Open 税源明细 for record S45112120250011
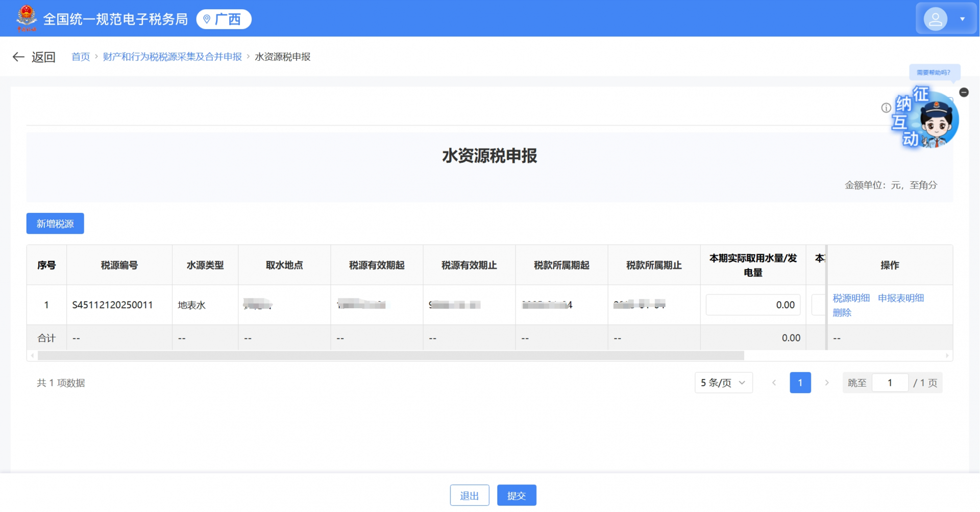 [850, 298]
